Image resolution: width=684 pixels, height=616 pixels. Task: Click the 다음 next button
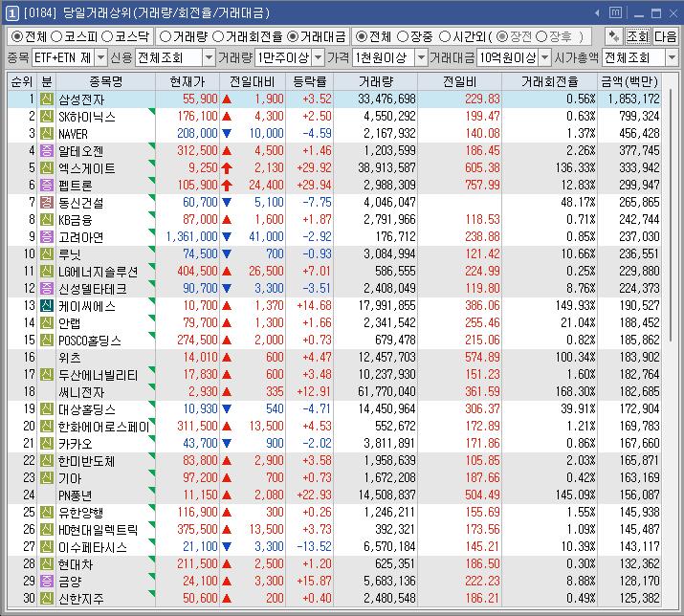[665, 36]
